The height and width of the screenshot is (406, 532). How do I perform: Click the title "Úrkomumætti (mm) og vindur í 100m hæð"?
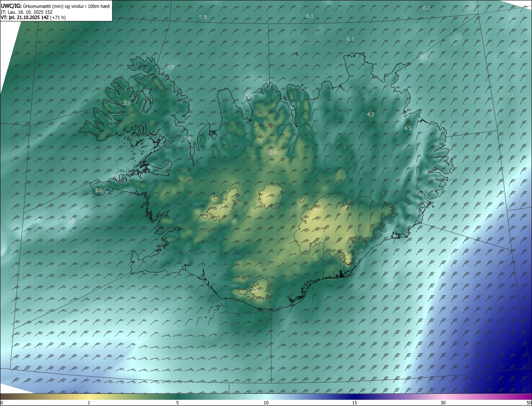66,6
